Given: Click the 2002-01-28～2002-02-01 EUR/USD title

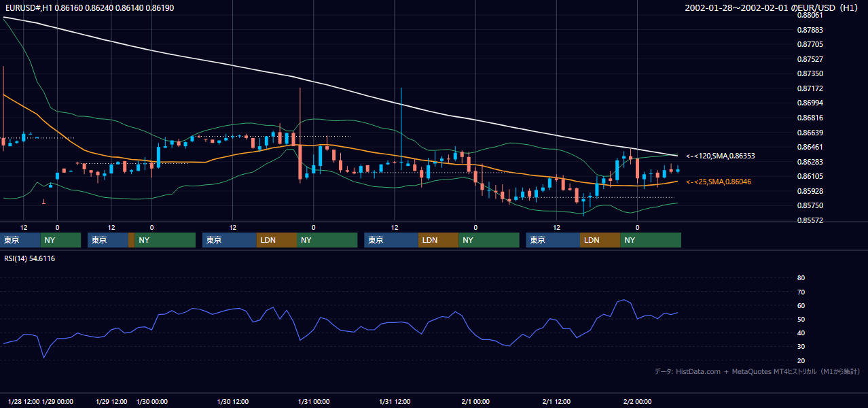Looking at the screenshot, I should [x=773, y=7].
